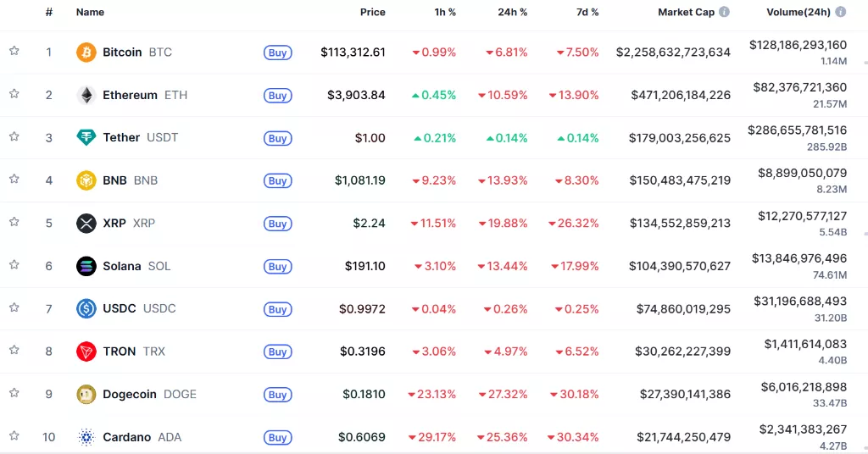Viewport: 868px width, 454px height.
Task: Sort by the Name column header
Action: click(x=90, y=13)
